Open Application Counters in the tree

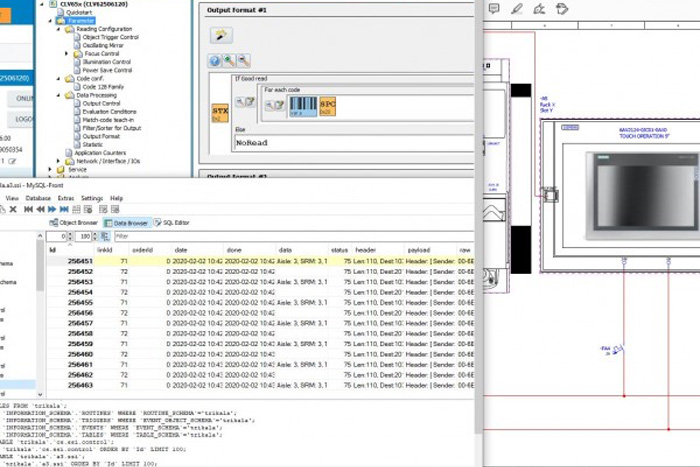[x=100, y=153]
